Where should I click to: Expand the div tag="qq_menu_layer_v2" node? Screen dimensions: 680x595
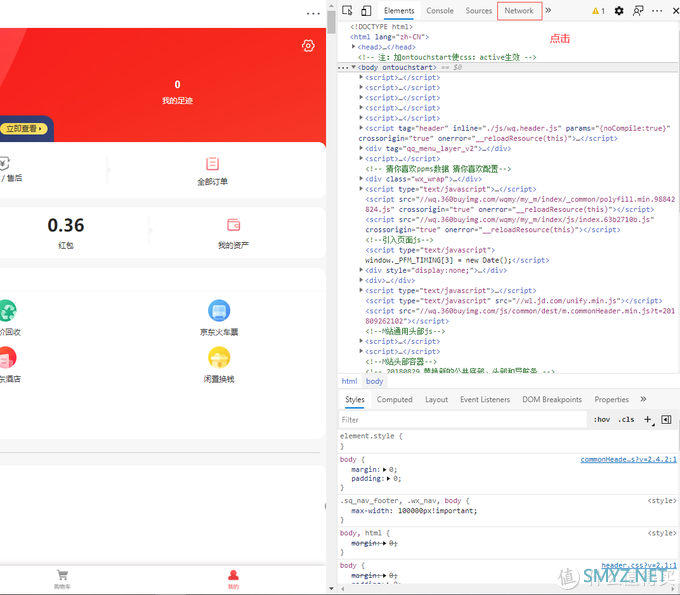coord(361,148)
